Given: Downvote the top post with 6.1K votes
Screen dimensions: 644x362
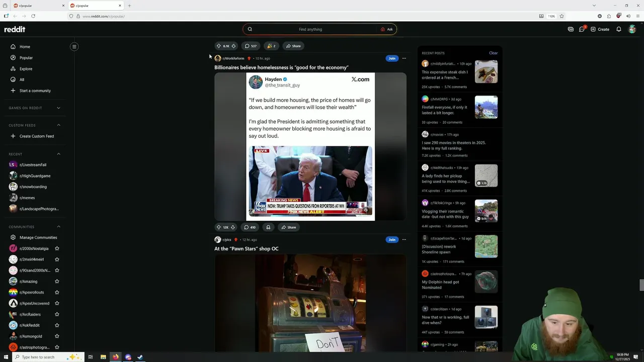Looking at the screenshot, I should pos(233,46).
